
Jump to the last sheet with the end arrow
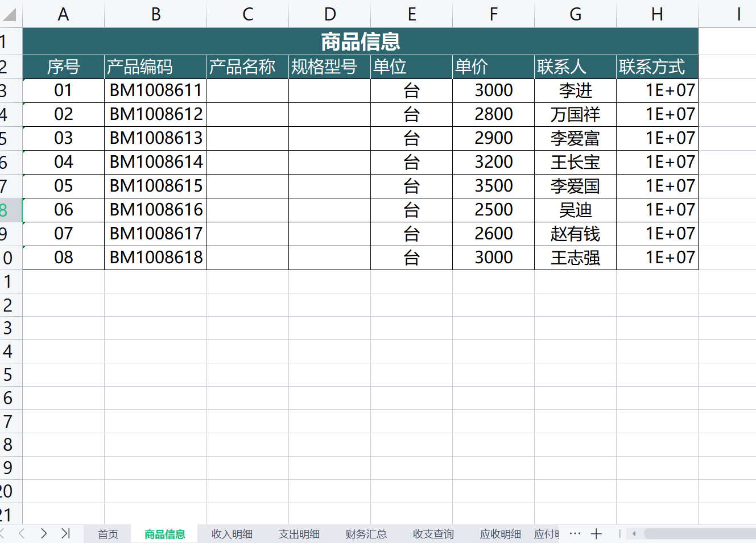click(64, 534)
